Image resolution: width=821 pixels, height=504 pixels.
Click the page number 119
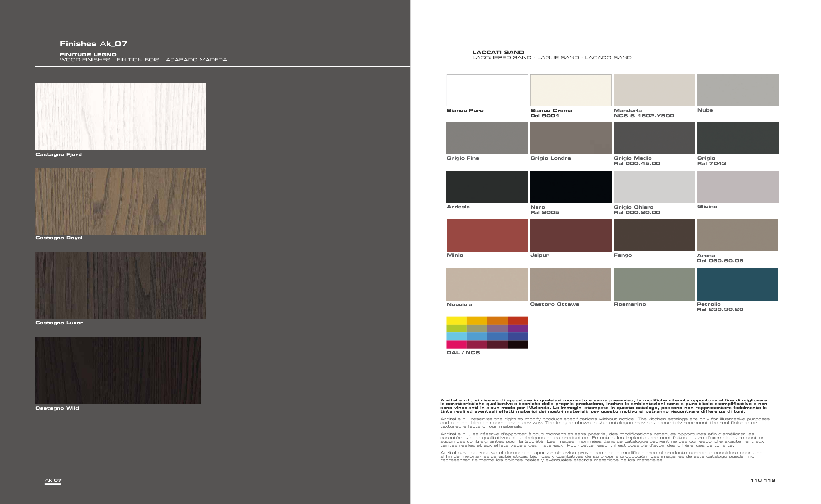pos(770,480)
